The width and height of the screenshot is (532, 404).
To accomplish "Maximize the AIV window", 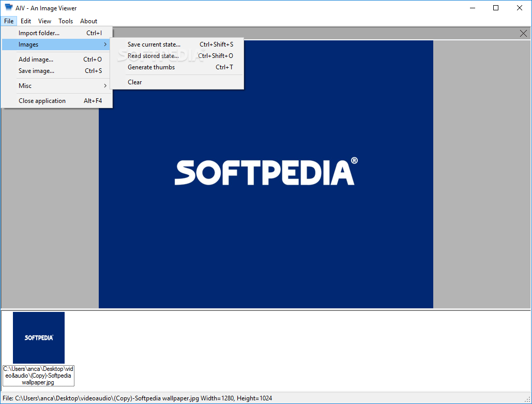I will pyautogui.click(x=496, y=8).
